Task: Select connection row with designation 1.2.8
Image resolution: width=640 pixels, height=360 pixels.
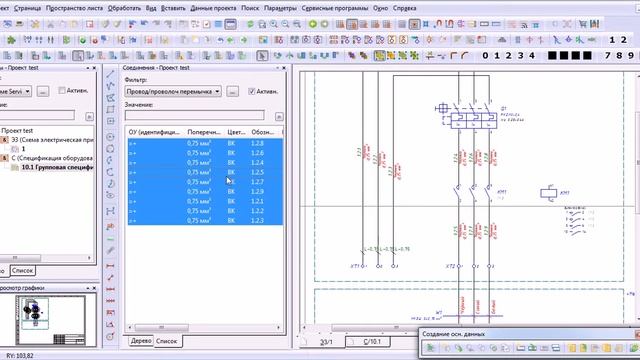Action: click(x=205, y=143)
